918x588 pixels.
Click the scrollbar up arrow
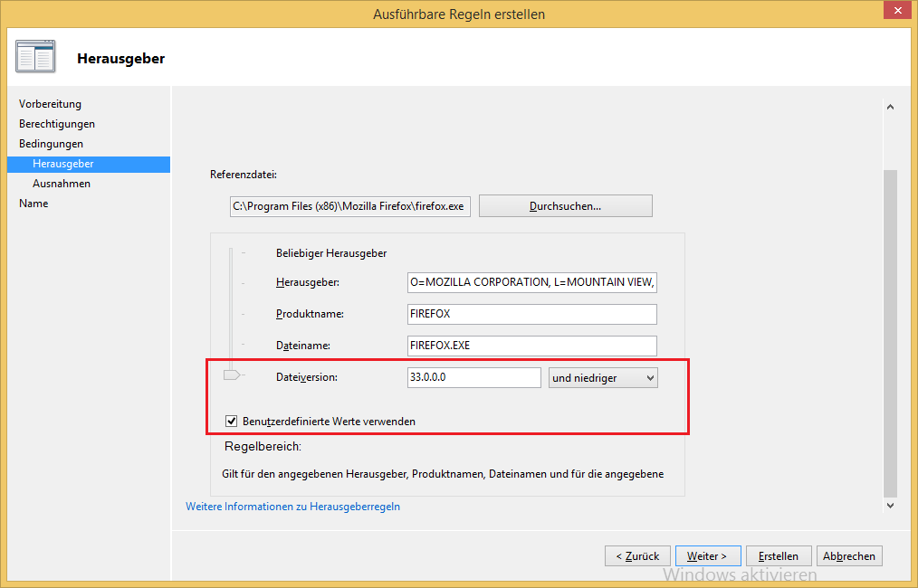coord(890,107)
